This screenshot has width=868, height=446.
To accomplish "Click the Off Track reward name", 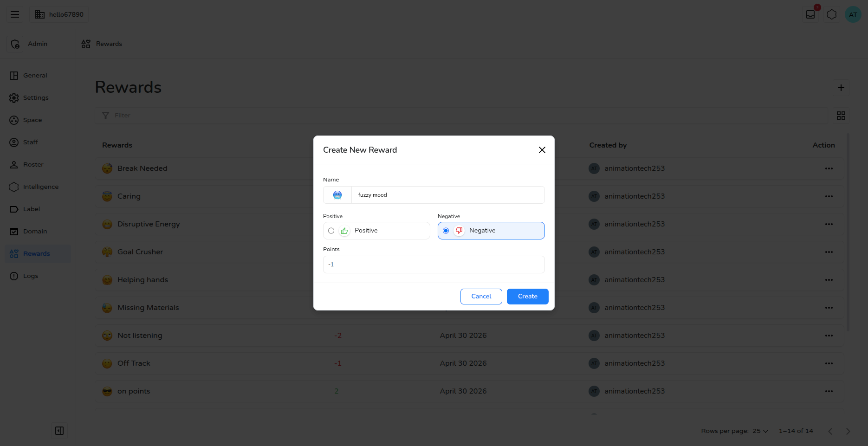I will [x=134, y=363].
